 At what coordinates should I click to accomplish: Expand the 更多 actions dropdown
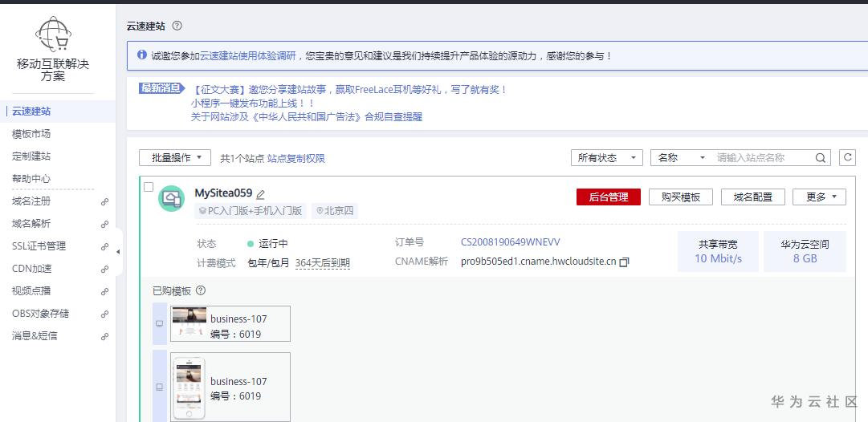point(819,197)
